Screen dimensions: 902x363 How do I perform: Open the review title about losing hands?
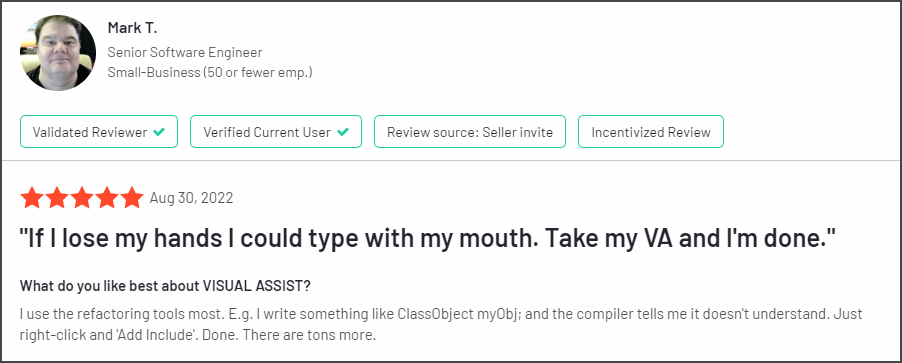coord(428,240)
